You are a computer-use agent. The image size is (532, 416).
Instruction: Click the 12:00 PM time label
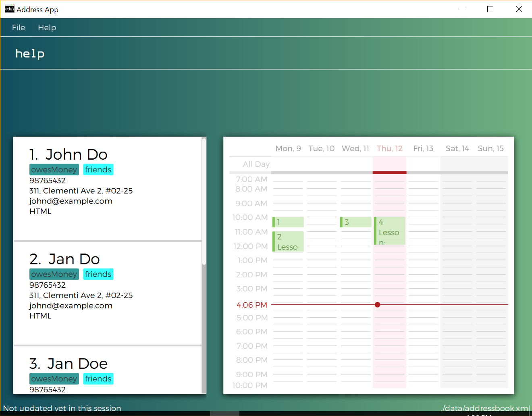click(x=251, y=246)
